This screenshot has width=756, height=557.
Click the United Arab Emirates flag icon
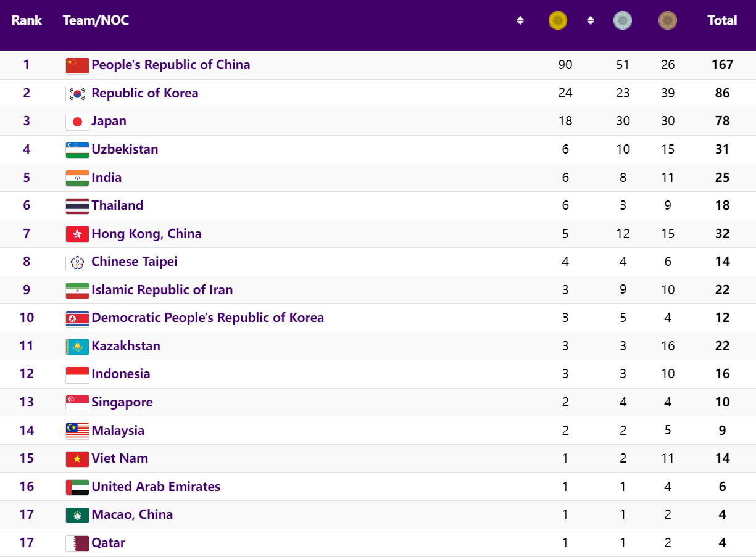click(77, 487)
